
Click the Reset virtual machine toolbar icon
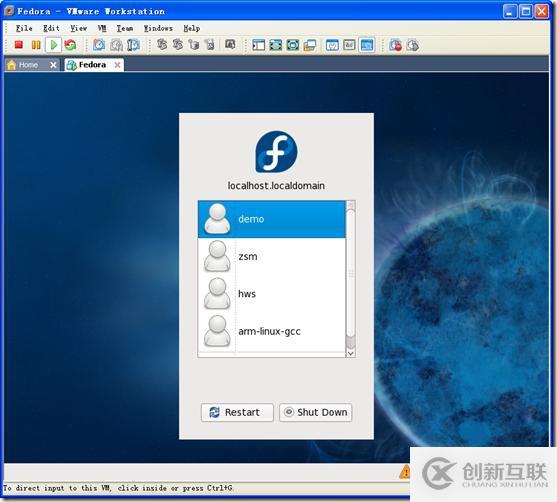coord(70,45)
